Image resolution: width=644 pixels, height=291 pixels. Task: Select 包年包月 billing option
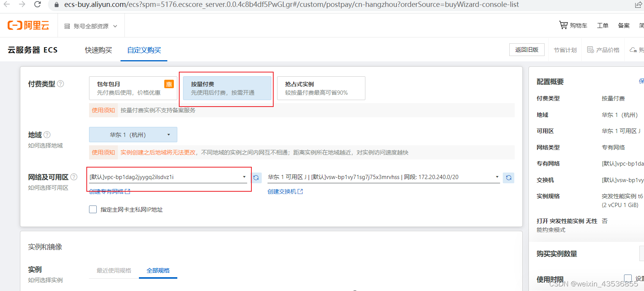(x=133, y=88)
